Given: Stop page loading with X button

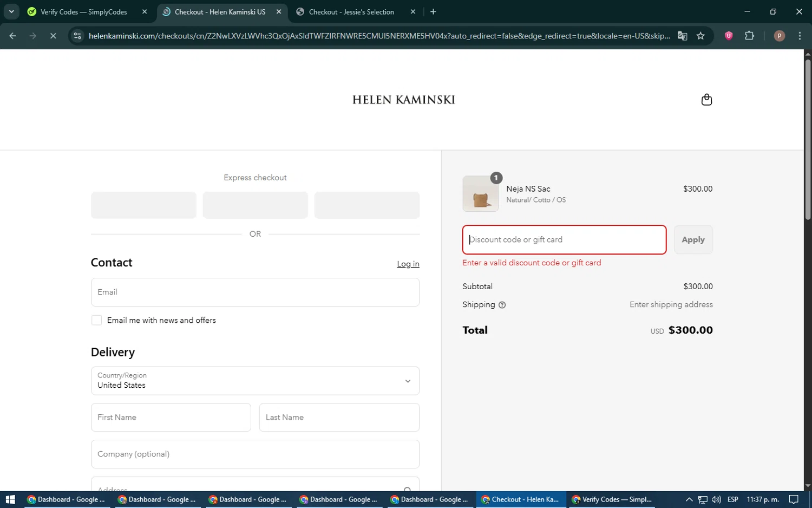Looking at the screenshot, I should [x=53, y=36].
